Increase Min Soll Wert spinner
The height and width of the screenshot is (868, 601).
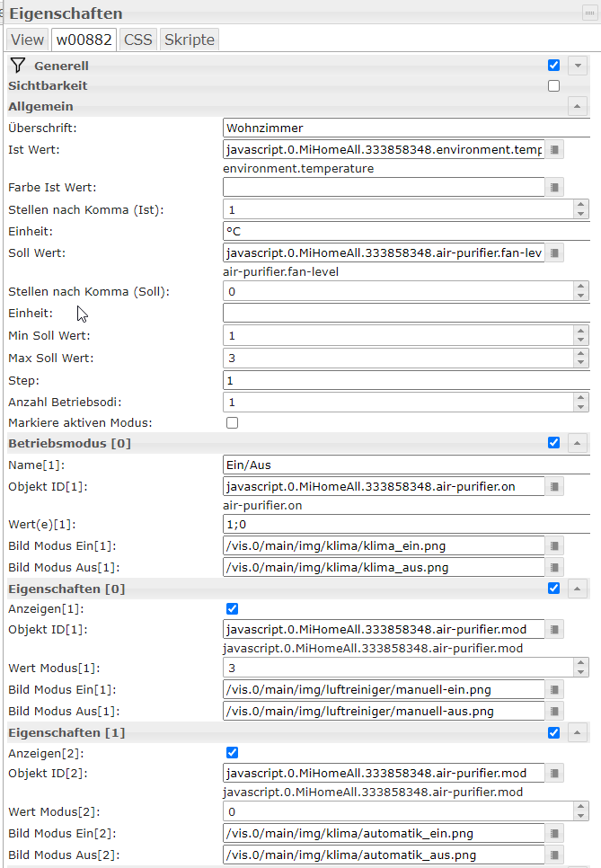tap(581, 331)
